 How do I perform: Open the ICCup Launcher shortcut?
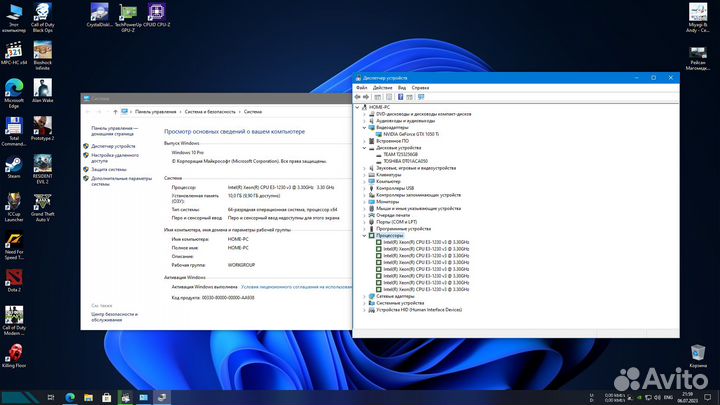[x=14, y=208]
